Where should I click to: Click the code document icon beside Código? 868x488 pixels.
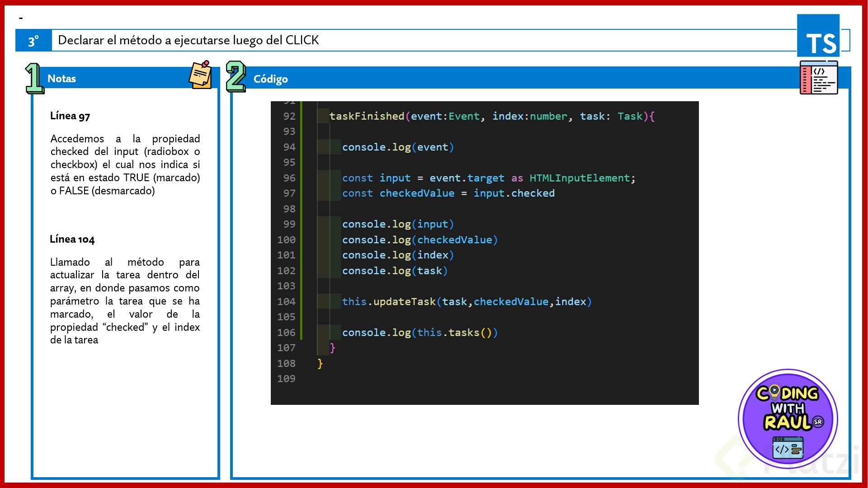818,78
